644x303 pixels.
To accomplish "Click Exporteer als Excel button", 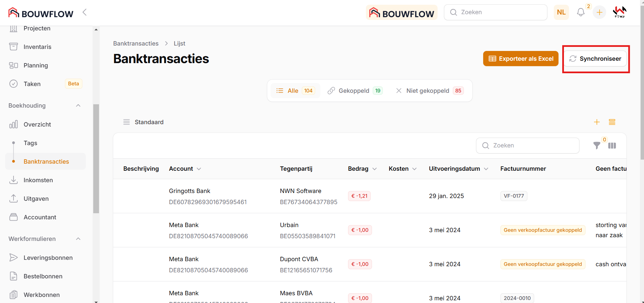I will click(x=520, y=59).
